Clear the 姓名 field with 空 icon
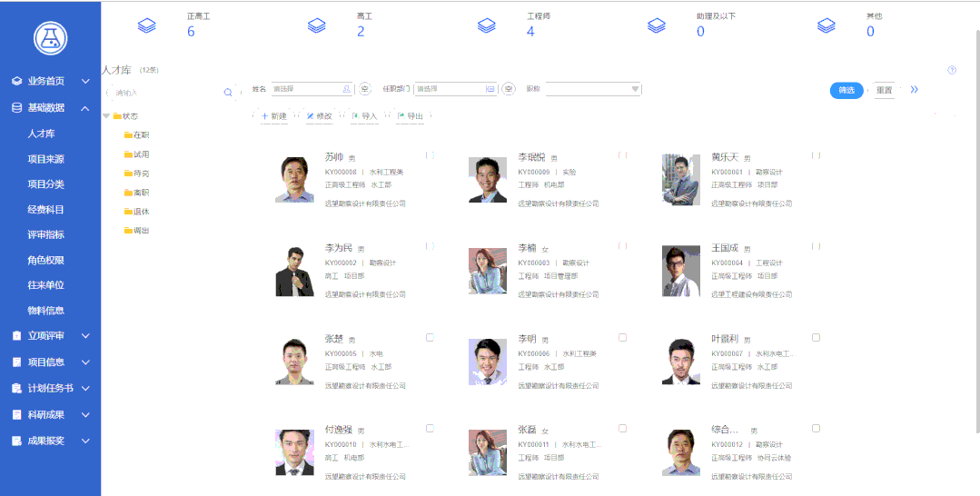This screenshot has height=496, width=980. (x=365, y=89)
